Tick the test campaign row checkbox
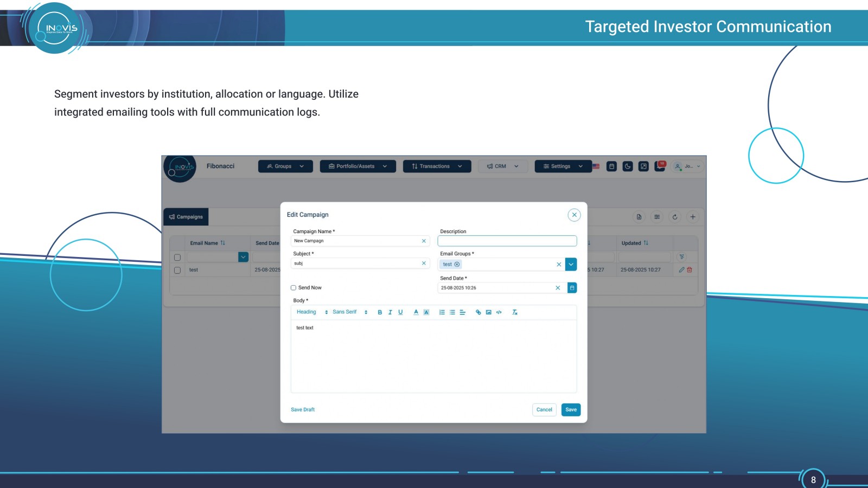The height and width of the screenshot is (488, 868). [x=177, y=270]
